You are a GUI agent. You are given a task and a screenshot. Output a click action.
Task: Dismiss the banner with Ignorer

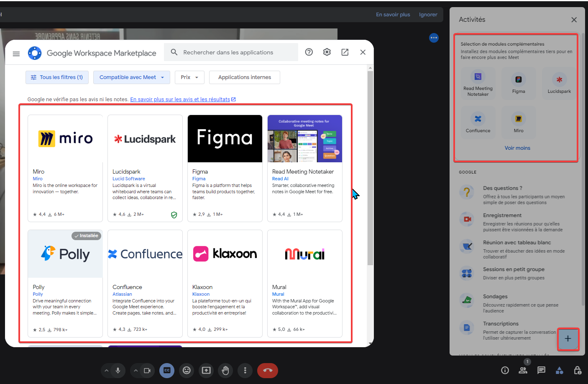coord(428,15)
